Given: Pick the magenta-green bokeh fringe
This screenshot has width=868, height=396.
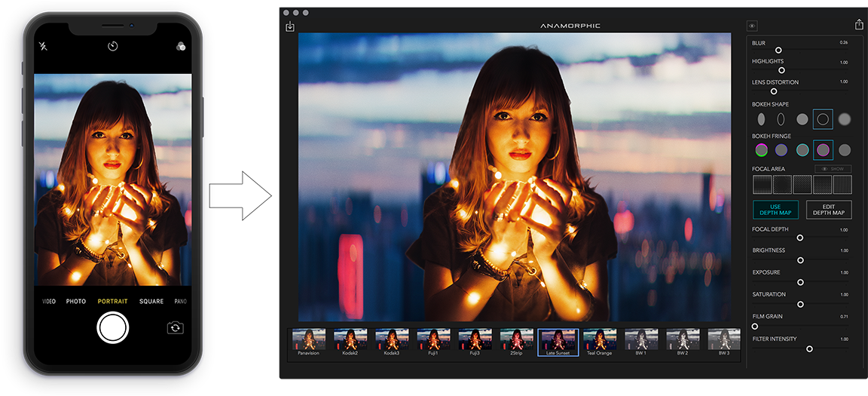Looking at the screenshot, I should [761, 150].
